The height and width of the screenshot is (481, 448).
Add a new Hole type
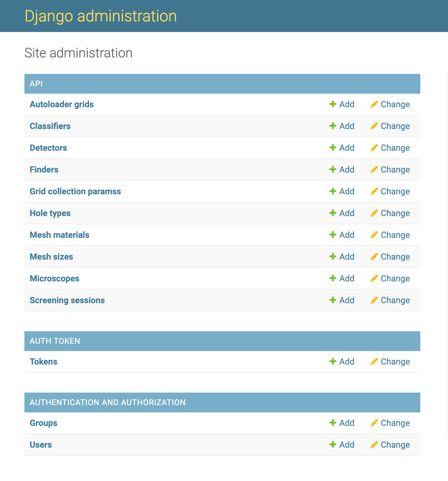[342, 213]
